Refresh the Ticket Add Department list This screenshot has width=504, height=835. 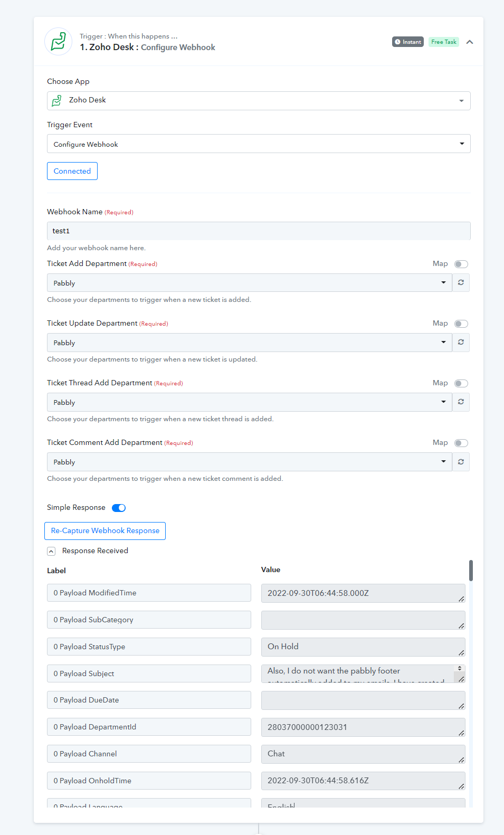(461, 282)
